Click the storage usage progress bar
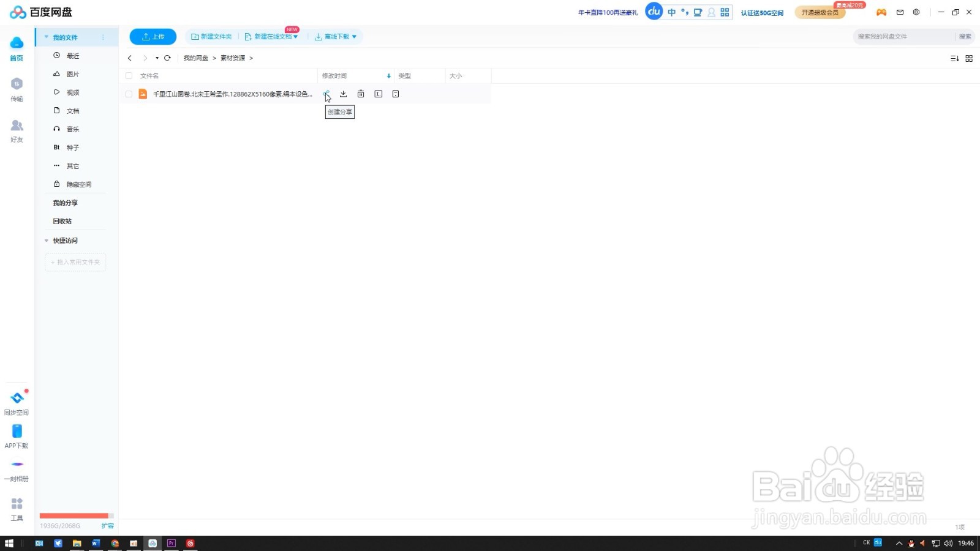980x551 pixels. [77, 515]
